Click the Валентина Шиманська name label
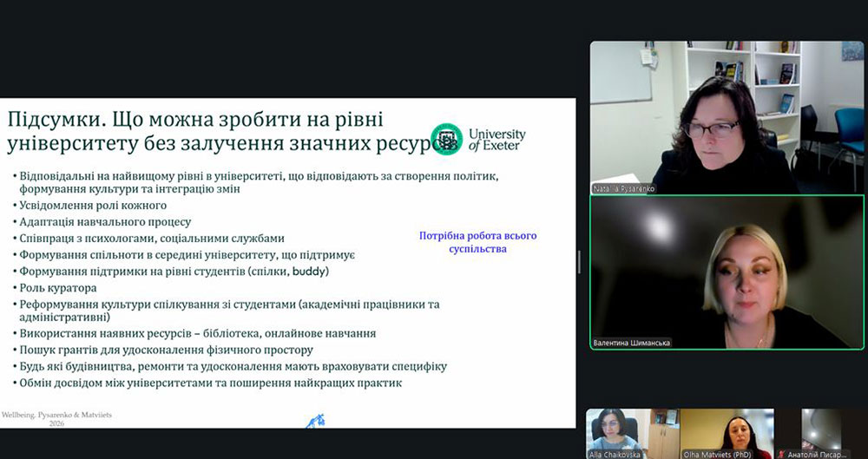 point(632,343)
